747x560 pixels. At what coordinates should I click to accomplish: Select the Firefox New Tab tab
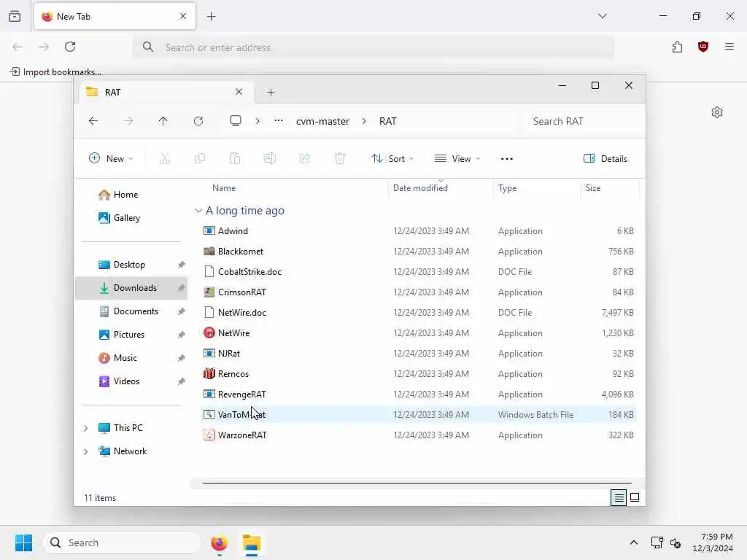click(x=115, y=16)
